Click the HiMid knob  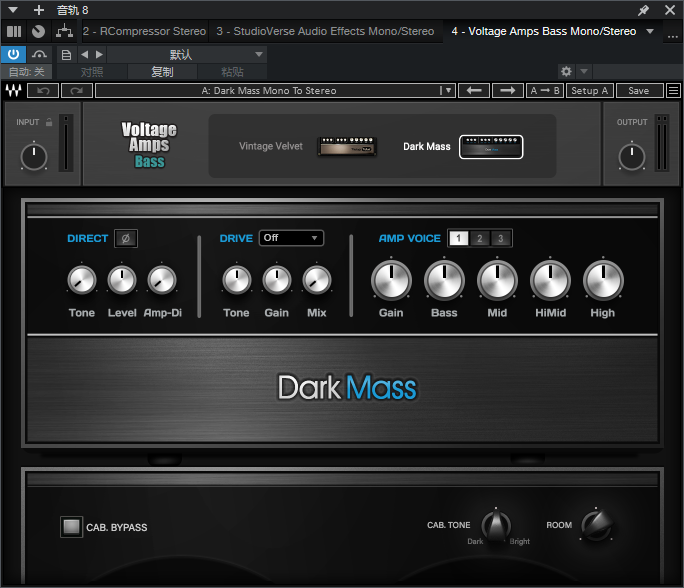click(551, 280)
